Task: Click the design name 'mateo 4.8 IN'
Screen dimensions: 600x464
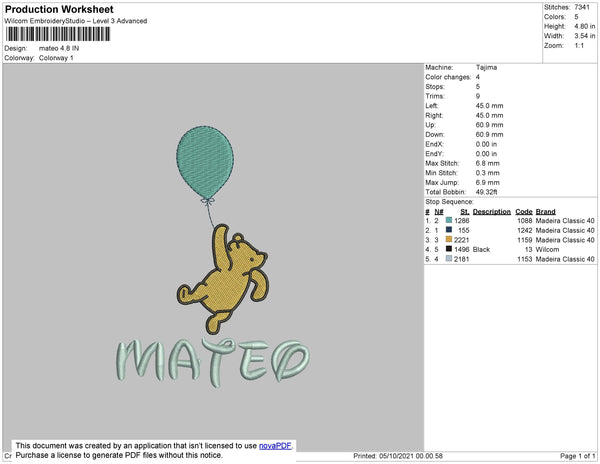Action: click(x=59, y=49)
